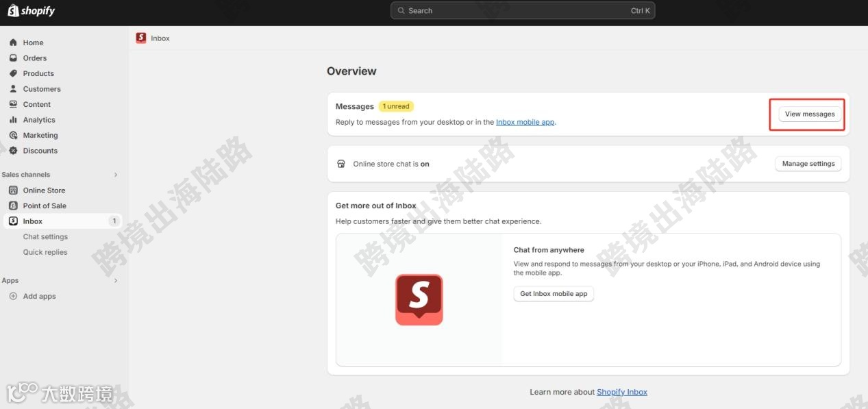Open Marketing section
Screen dimensions: 868x409
[x=40, y=135]
